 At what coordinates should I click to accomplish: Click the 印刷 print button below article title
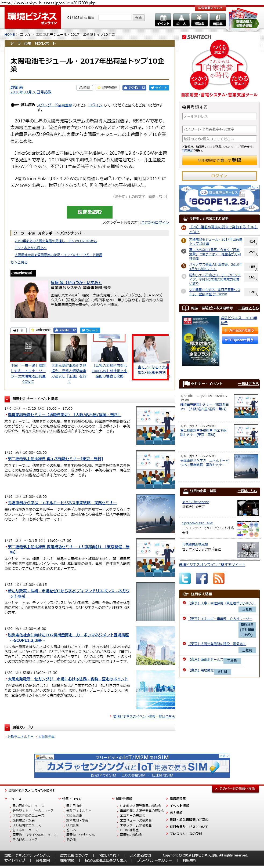85,88
